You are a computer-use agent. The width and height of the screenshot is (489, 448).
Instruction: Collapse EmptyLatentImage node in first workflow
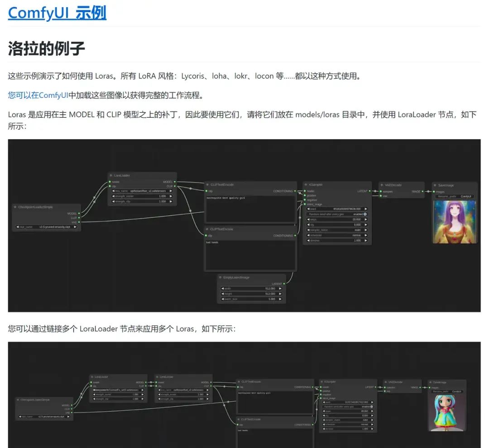pos(220,277)
